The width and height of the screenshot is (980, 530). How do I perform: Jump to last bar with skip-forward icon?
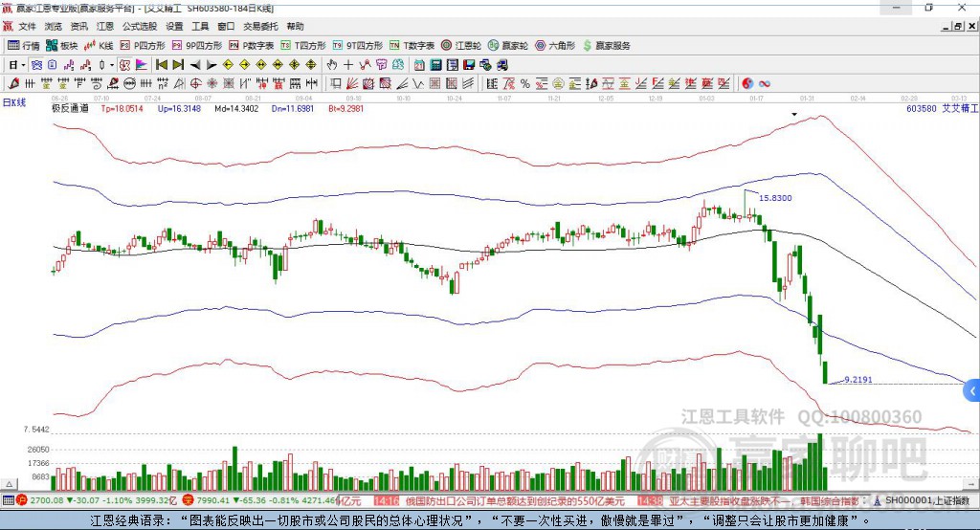178,65
